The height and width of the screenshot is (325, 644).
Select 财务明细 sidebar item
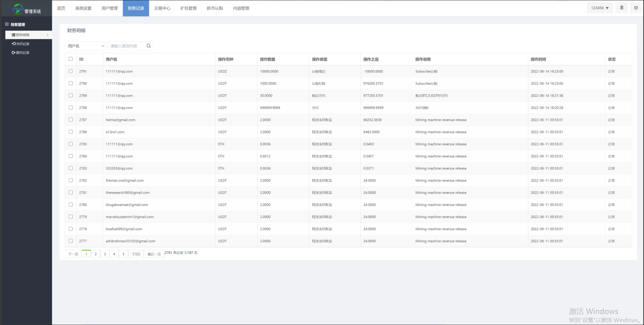(x=23, y=35)
